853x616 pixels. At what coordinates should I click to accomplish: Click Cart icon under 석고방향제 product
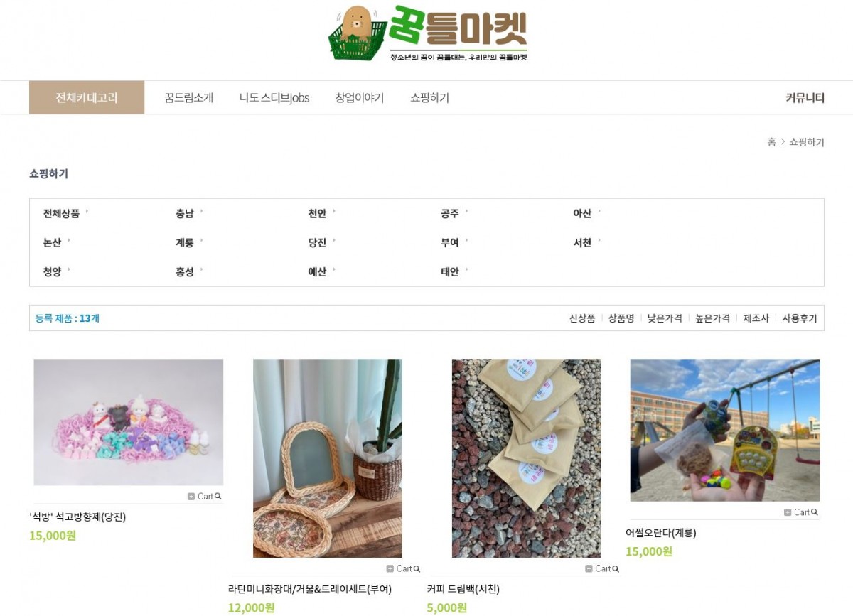pyautogui.click(x=205, y=497)
